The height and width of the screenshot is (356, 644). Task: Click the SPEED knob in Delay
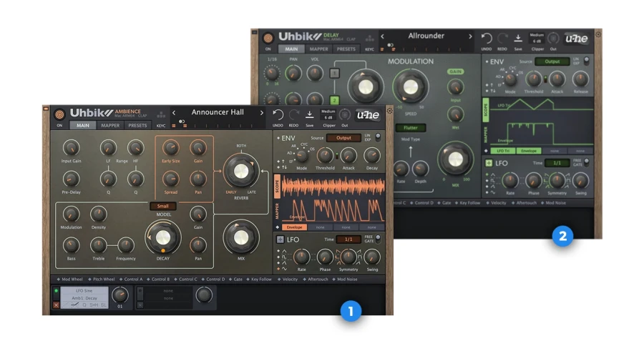coord(411,86)
